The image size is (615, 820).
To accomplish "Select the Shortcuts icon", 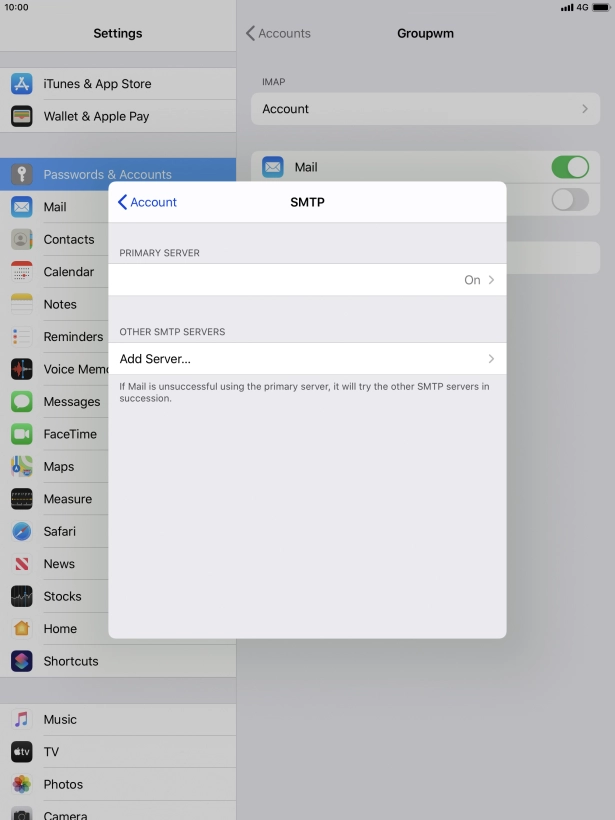I will point(22,661).
